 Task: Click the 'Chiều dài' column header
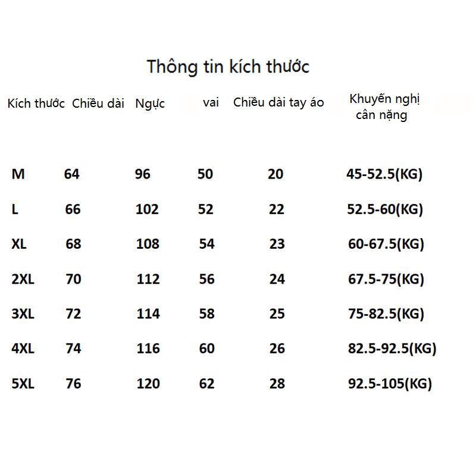click(98, 104)
